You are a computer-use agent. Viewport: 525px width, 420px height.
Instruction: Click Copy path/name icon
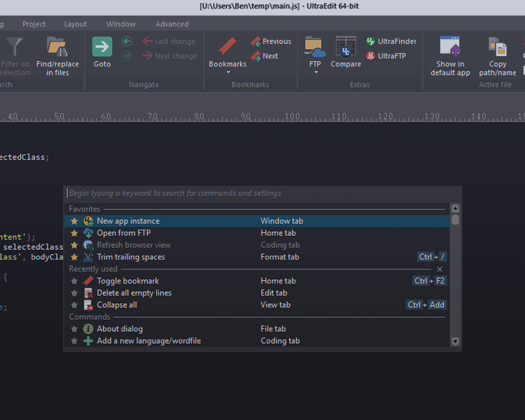tap(497, 46)
